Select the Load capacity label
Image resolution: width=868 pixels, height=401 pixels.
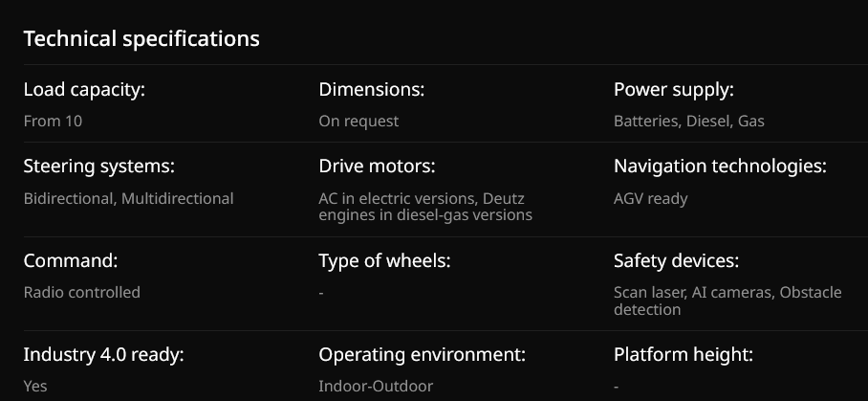pyautogui.click(x=84, y=90)
